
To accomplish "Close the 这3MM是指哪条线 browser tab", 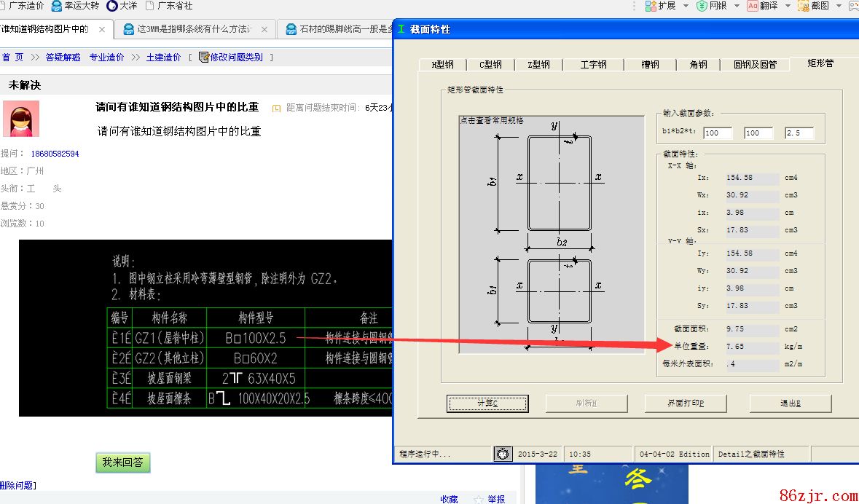I will [x=263, y=30].
